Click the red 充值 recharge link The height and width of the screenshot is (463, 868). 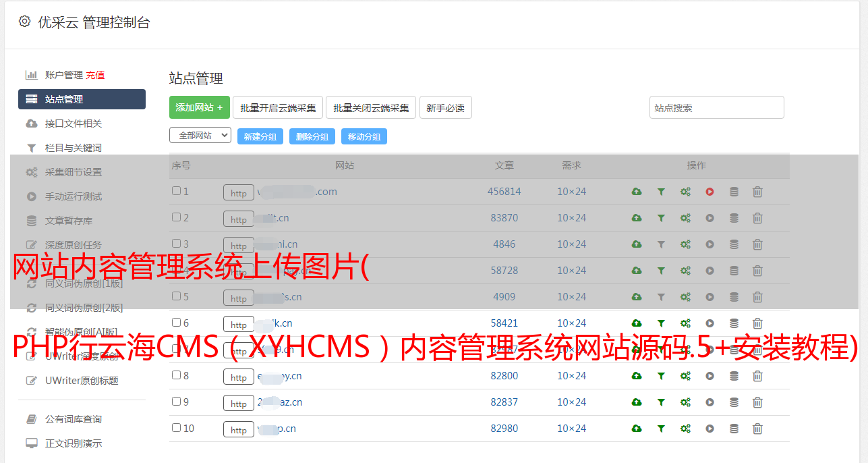pyautogui.click(x=95, y=75)
